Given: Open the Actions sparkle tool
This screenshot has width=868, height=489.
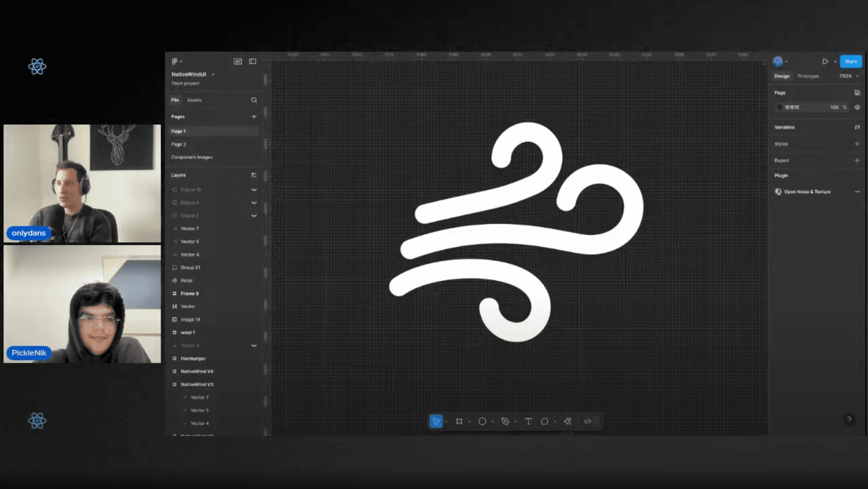Looking at the screenshot, I should pos(568,421).
